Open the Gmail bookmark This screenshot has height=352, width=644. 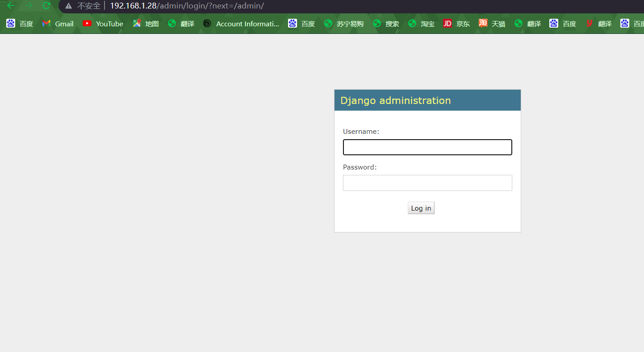58,24
